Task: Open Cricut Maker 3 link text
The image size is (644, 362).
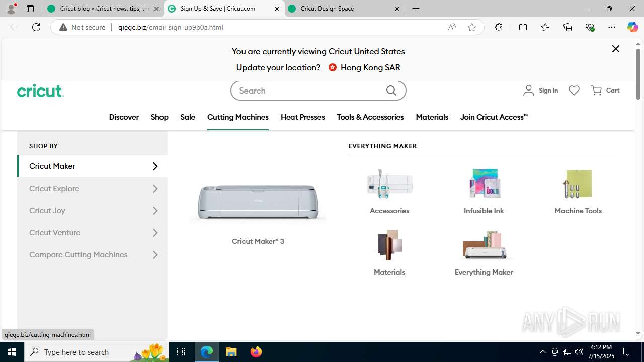Action: [258, 241]
